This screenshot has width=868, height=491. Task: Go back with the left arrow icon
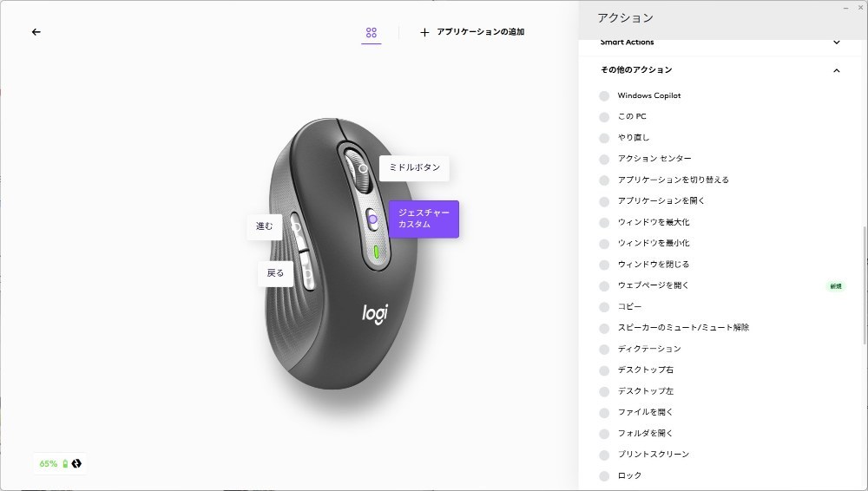click(x=36, y=32)
